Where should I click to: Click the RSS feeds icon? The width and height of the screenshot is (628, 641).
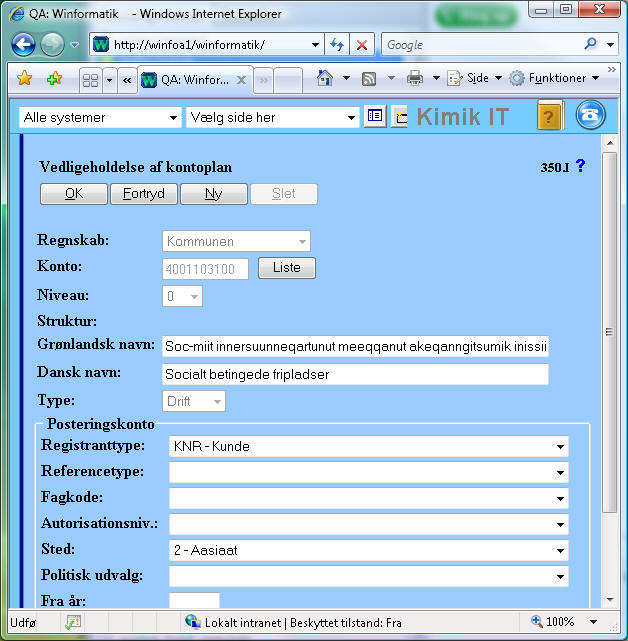click(369, 78)
